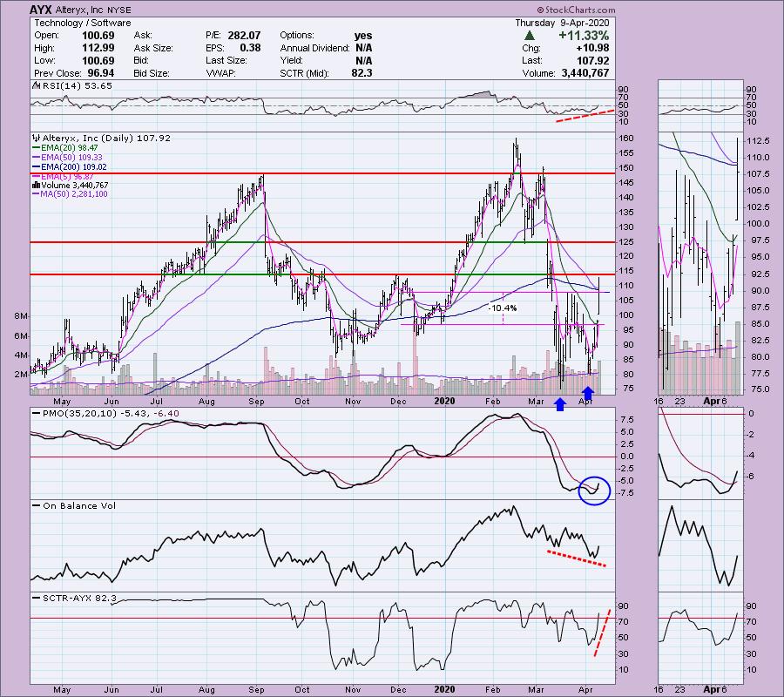Click the Prev Close value 96.94

click(100, 73)
